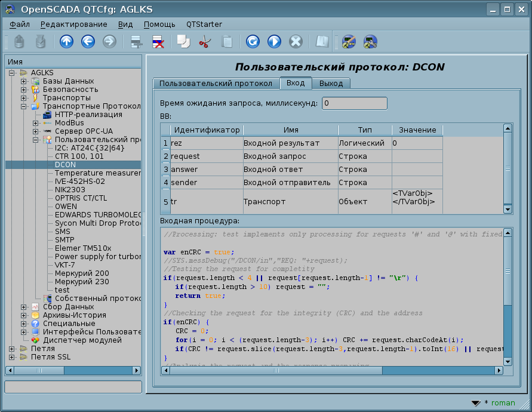Expand the Базы Данных tree node
This screenshot has height=412, width=532.
click(x=24, y=81)
